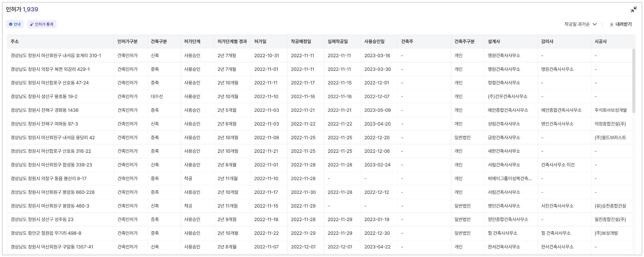Click the 용호동 19-2 address row
The width and height of the screenshot is (644, 257).
(x=44, y=97)
